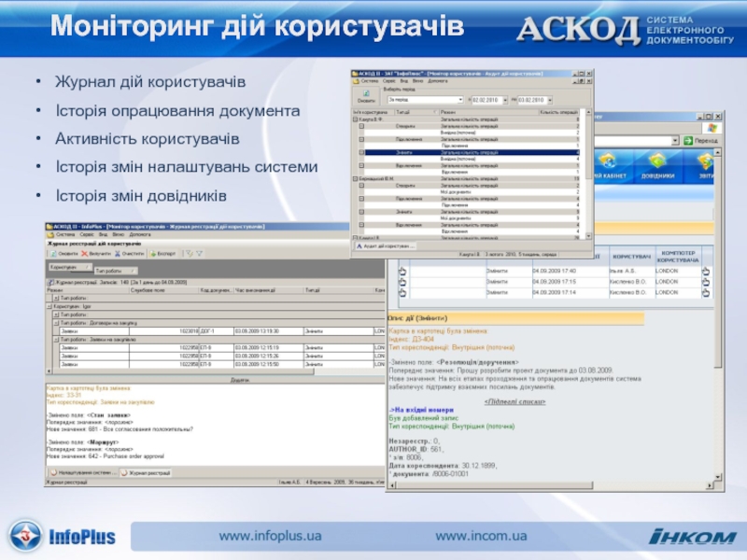The image size is (747, 560).
Task: Open Система menu in audit window
Action: coord(369,81)
